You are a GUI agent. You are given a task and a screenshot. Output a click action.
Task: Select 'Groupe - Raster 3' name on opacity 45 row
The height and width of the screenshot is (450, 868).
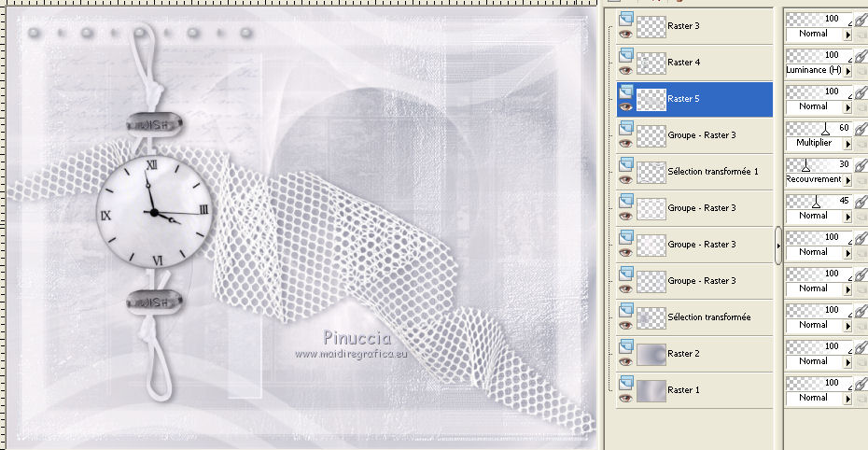pos(702,208)
